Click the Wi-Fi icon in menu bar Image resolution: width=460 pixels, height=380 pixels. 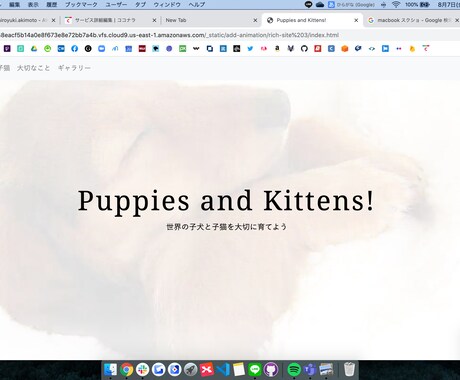(x=396, y=4)
